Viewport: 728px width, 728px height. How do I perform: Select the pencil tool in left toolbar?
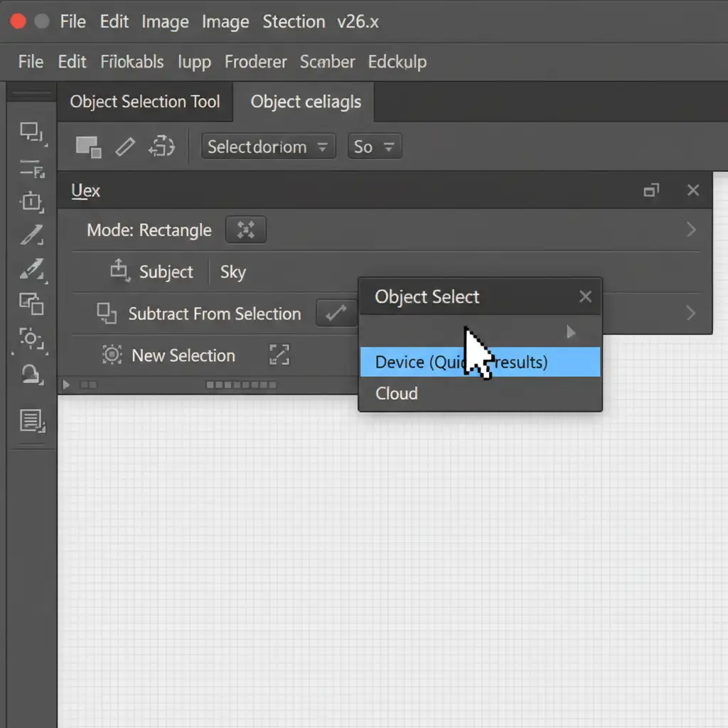31,235
